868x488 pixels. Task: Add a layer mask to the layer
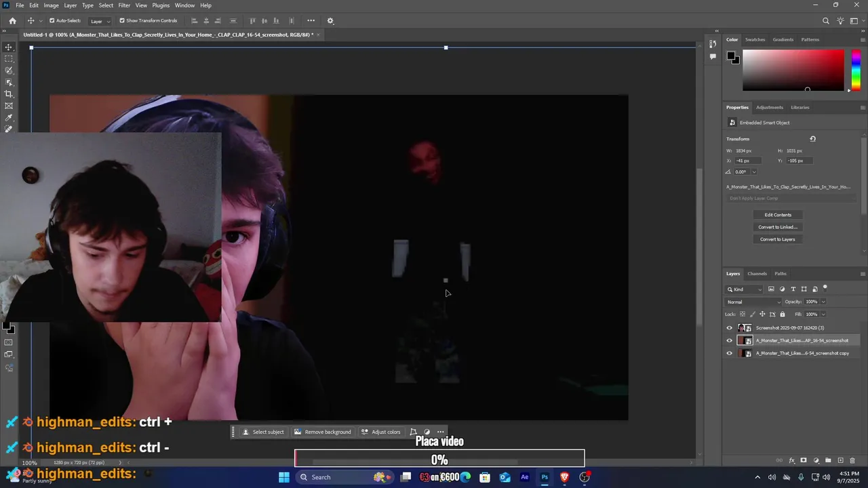coord(804,460)
